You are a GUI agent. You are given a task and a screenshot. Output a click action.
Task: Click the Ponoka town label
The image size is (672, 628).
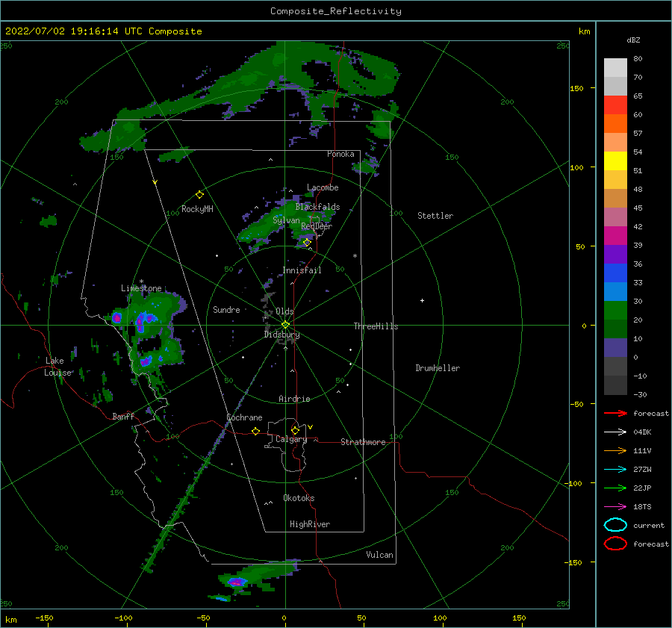click(340, 154)
